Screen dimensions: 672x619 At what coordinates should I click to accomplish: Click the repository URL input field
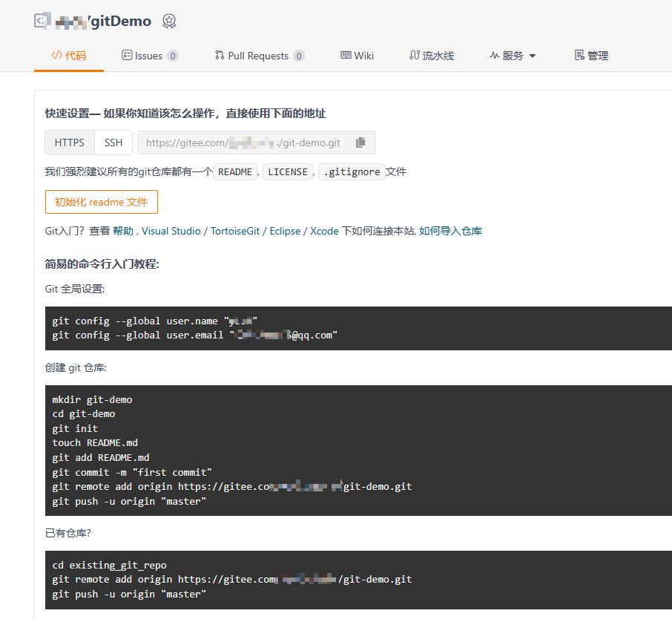click(257, 143)
